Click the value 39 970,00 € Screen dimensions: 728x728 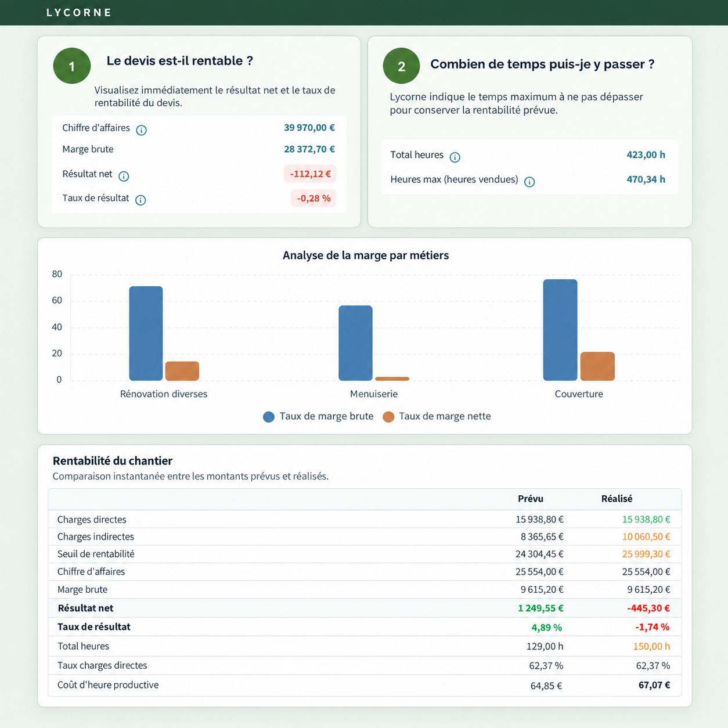click(309, 128)
